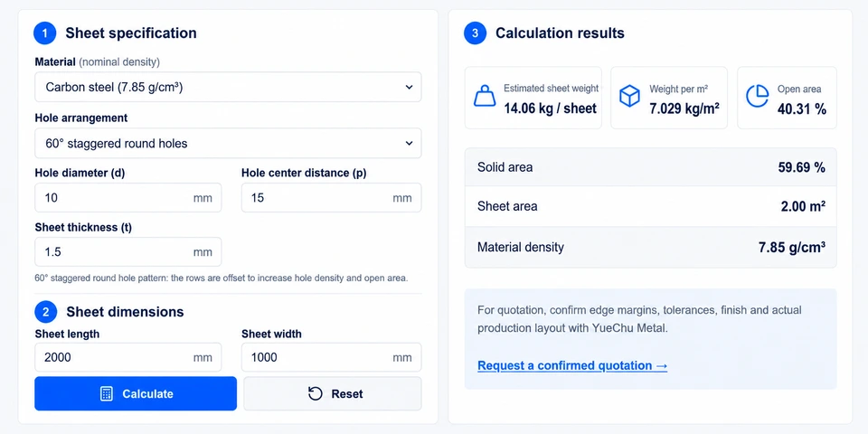Click the Material density 7.85 g/cm³ value
868x434 pixels.
[792, 247]
